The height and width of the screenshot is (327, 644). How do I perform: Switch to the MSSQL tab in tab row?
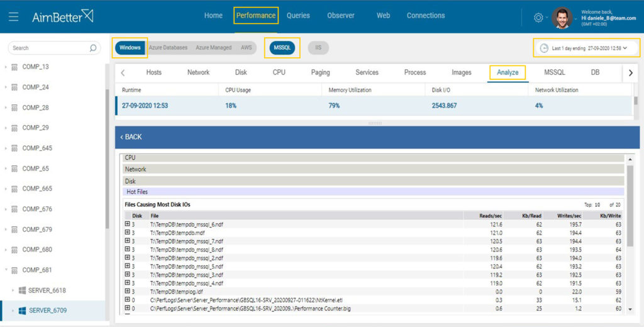[555, 72]
